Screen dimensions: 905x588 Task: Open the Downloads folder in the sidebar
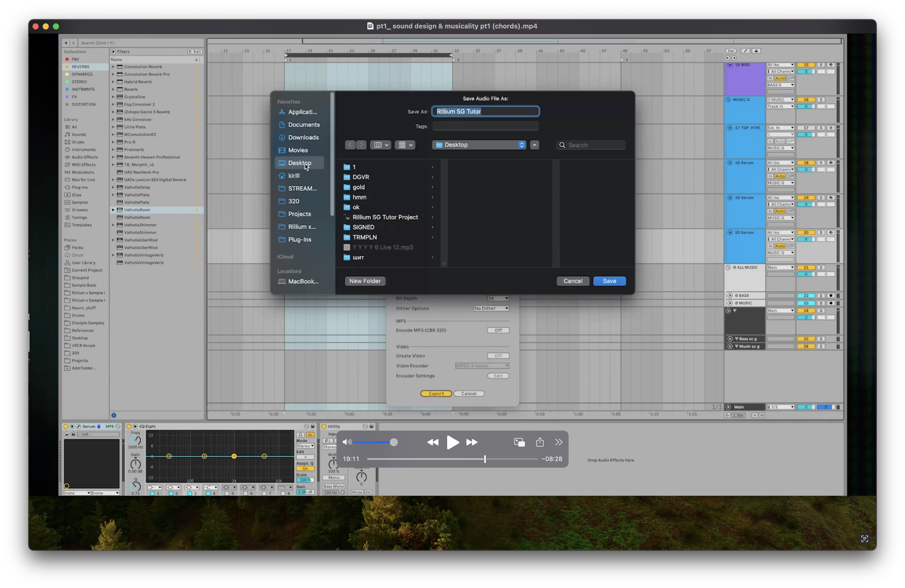299,137
